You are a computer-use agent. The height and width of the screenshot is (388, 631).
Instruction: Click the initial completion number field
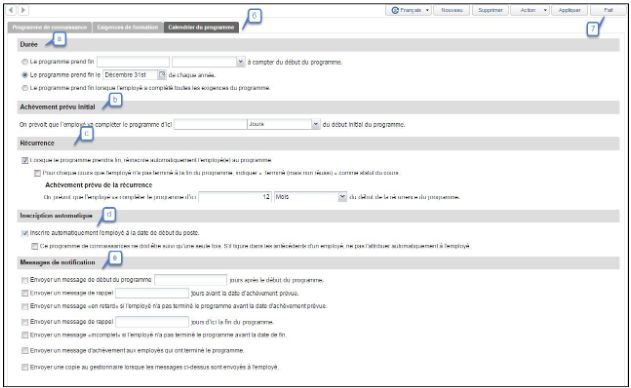[210, 124]
